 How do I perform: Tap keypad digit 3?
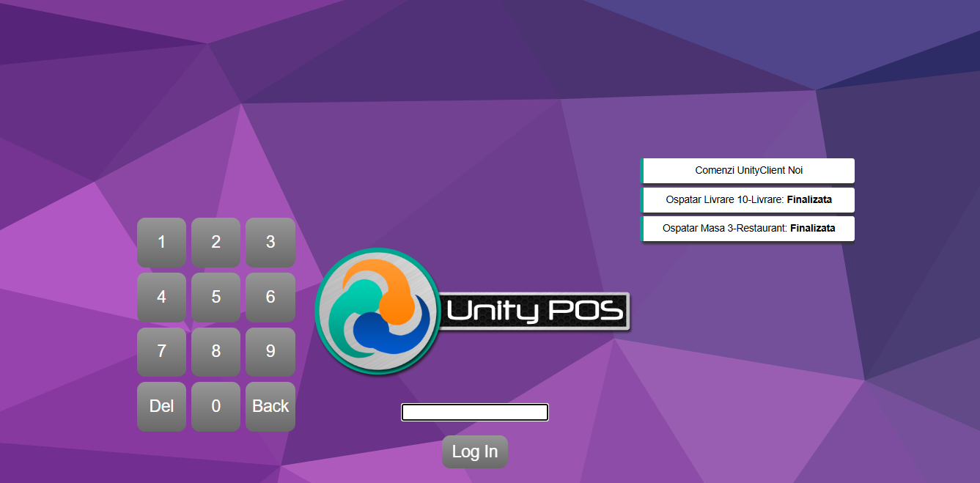(270, 242)
